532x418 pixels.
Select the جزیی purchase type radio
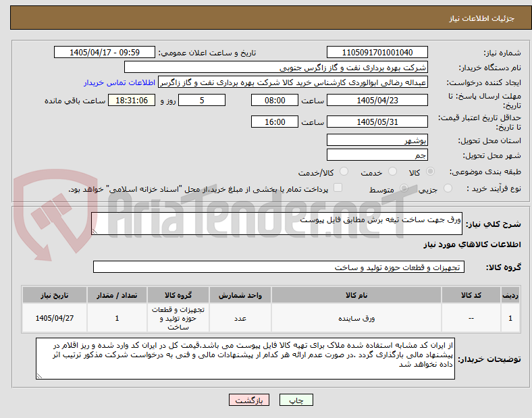point(448,188)
